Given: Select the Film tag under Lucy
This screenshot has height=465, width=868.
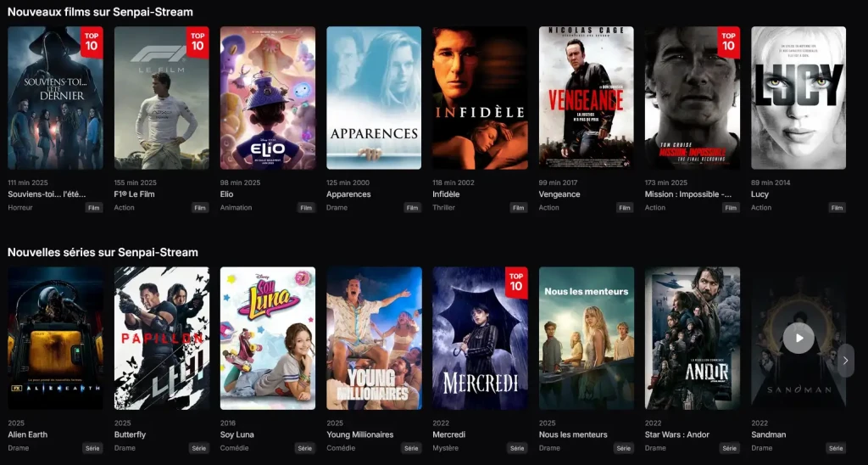Looking at the screenshot, I should tap(837, 208).
